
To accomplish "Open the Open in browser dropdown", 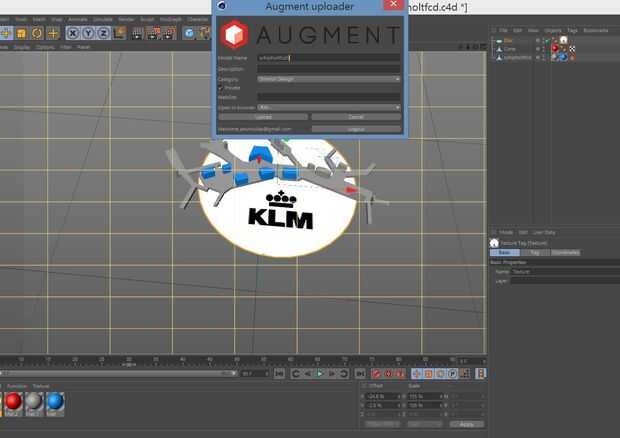I will click(x=329, y=107).
